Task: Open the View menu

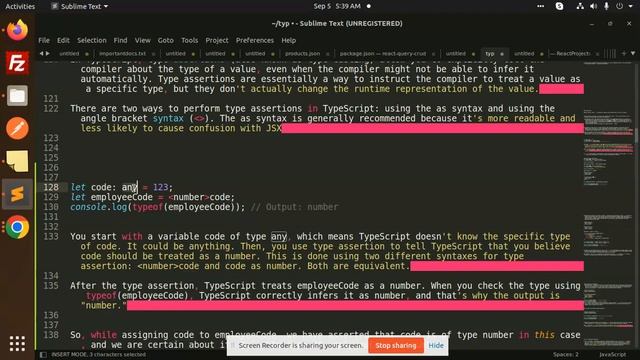Action: click(142, 40)
